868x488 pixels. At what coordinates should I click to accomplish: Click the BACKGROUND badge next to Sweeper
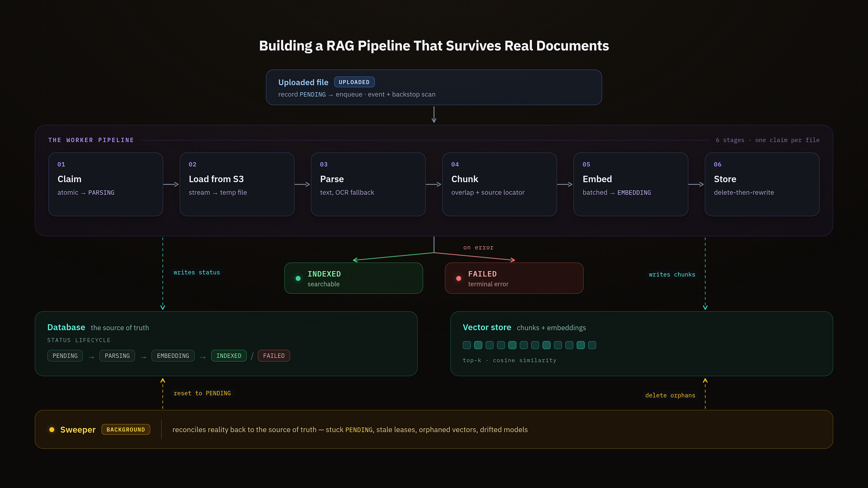pos(126,429)
